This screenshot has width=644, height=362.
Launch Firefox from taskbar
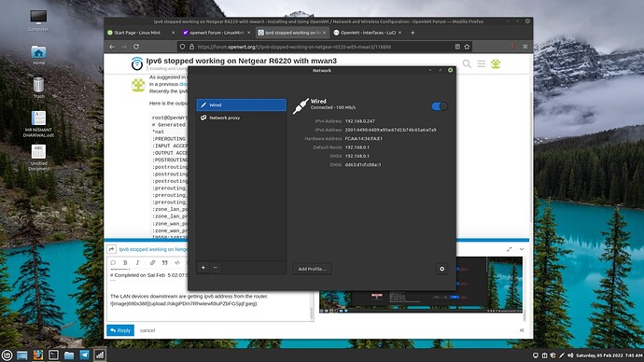coord(37,355)
